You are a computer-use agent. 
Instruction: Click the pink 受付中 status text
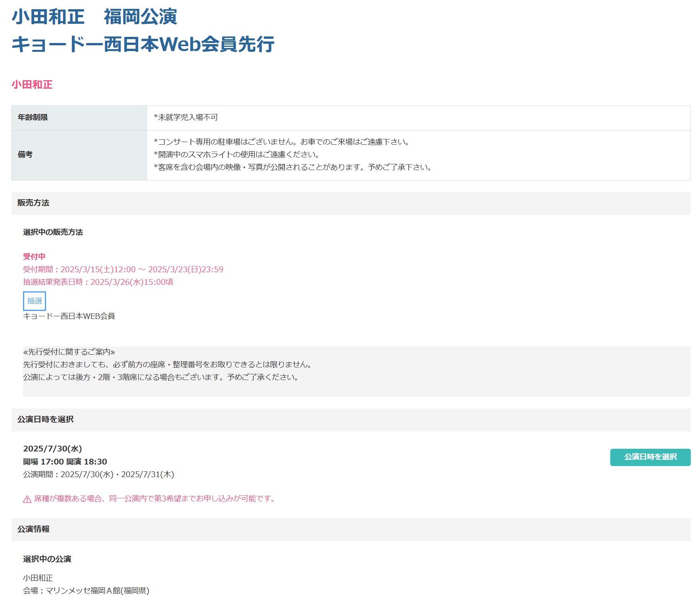point(34,256)
